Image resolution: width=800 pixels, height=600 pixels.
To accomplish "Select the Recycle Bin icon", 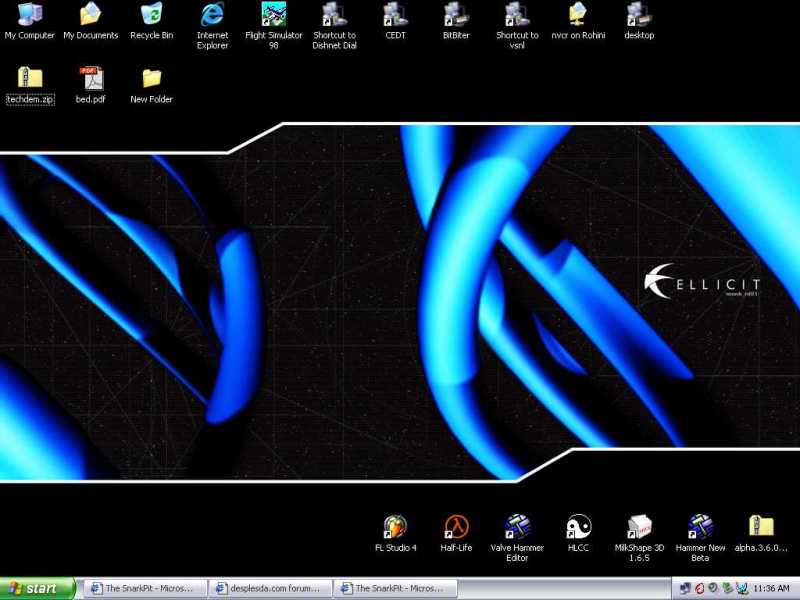I will [x=151, y=14].
